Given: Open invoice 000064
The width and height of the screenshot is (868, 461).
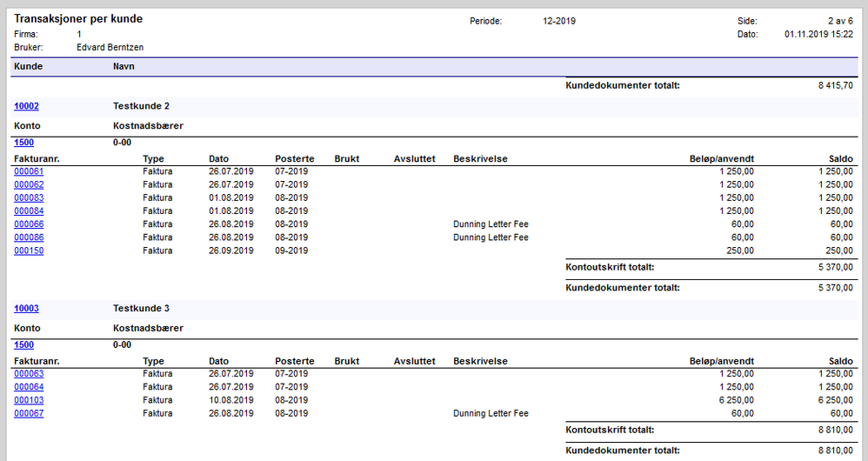Looking at the screenshot, I should pyautogui.click(x=29, y=387).
